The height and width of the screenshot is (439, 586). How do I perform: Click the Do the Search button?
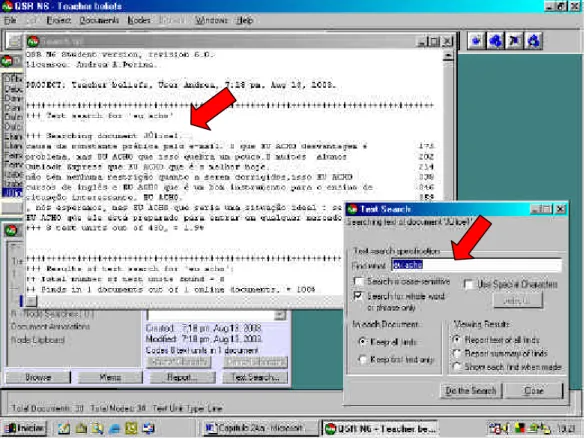click(471, 391)
